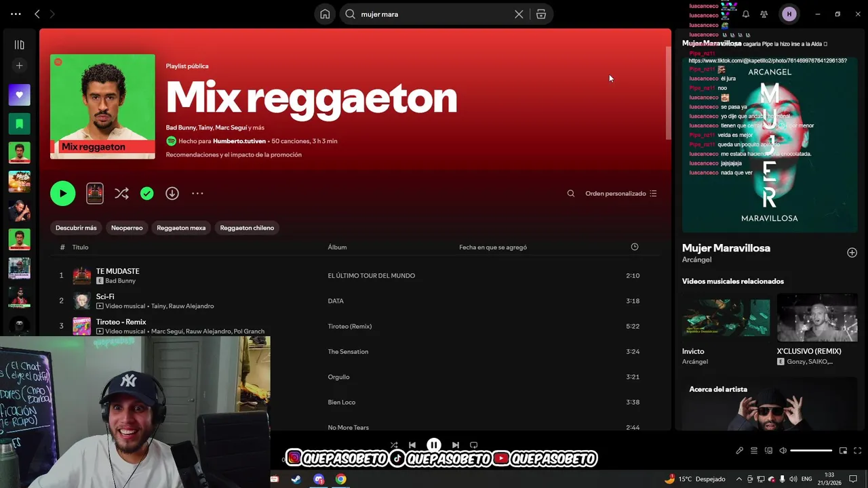Go forward with the right arrow
The image size is (868, 488).
52,14
